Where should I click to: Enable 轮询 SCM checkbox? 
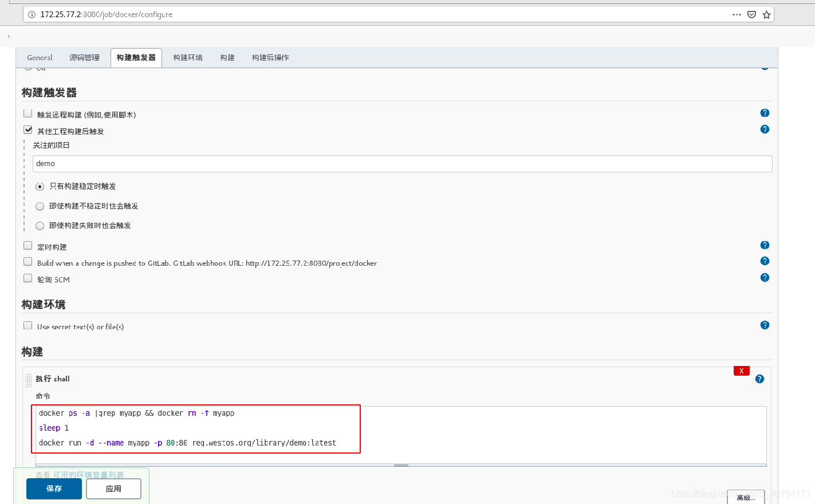point(27,278)
